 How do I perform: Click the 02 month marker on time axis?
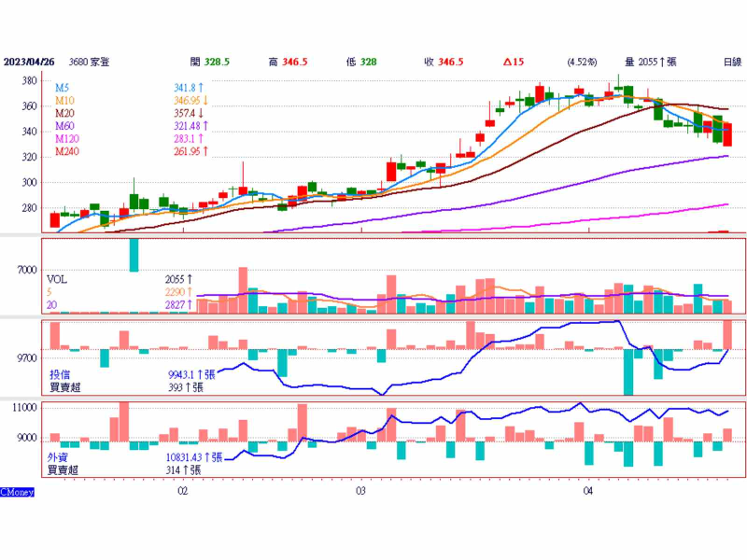click(183, 490)
